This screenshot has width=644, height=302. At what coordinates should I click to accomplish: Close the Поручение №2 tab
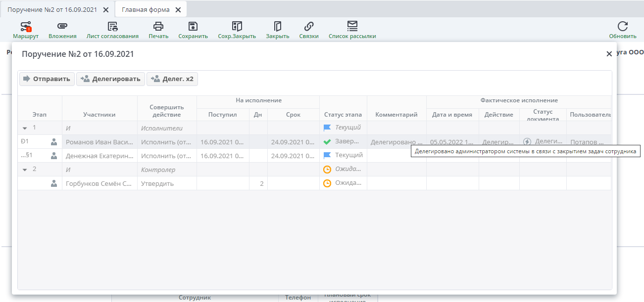pos(106,10)
